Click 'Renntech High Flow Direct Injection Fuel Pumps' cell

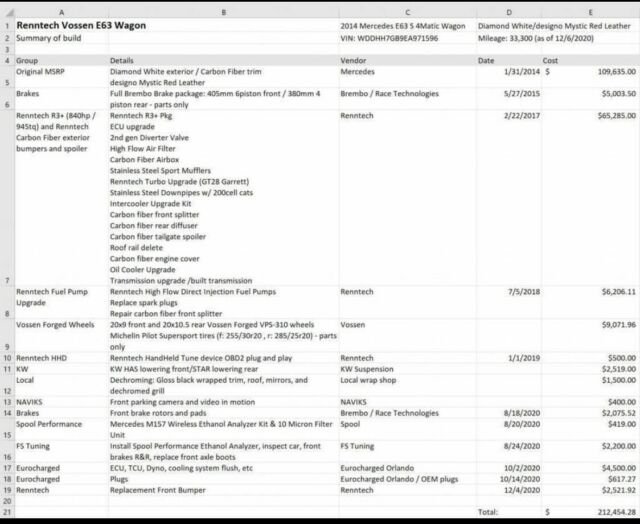pyautogui.click(x=224, y=302)
